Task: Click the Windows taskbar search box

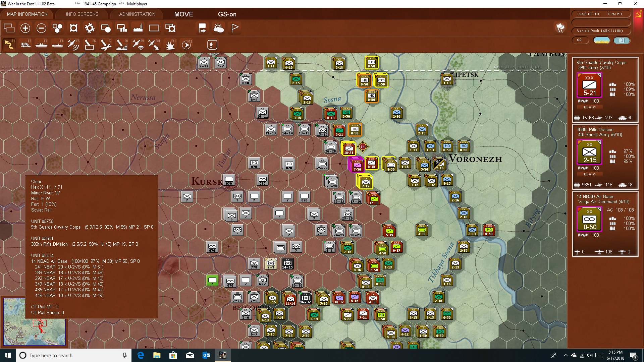Action: coord(74,355)
